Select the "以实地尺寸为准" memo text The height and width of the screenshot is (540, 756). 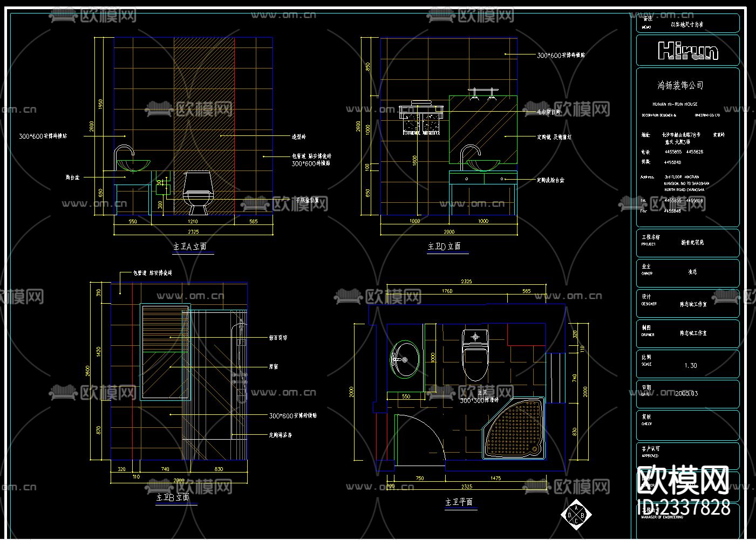click(x=687, y=24)
